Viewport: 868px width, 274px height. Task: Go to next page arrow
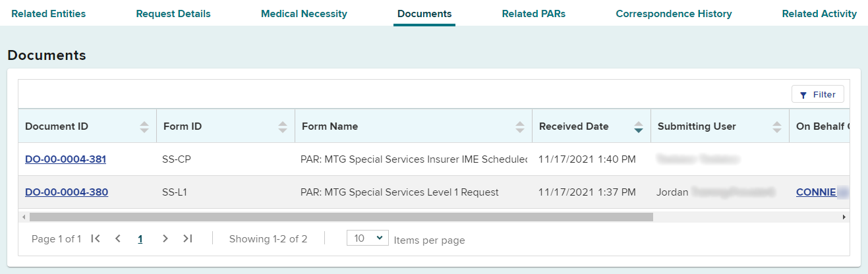(165, 238)
